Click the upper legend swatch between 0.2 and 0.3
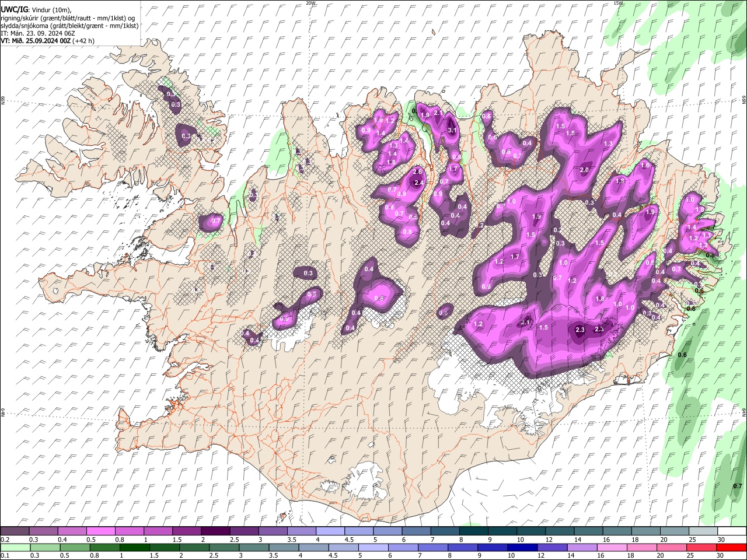Screen dimensions: 747x560 pyautogui.click(x=15, y=531)
